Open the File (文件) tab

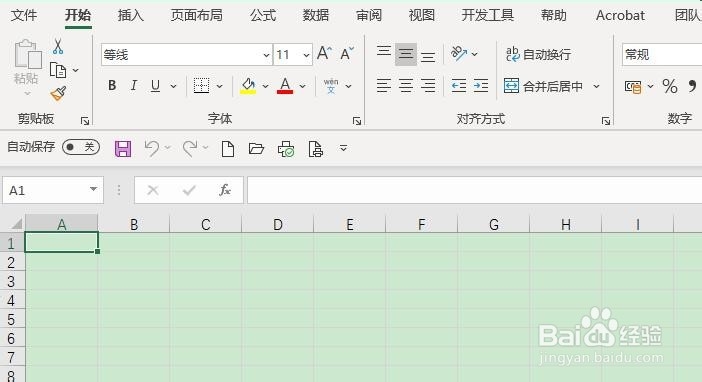click(24, 15)
